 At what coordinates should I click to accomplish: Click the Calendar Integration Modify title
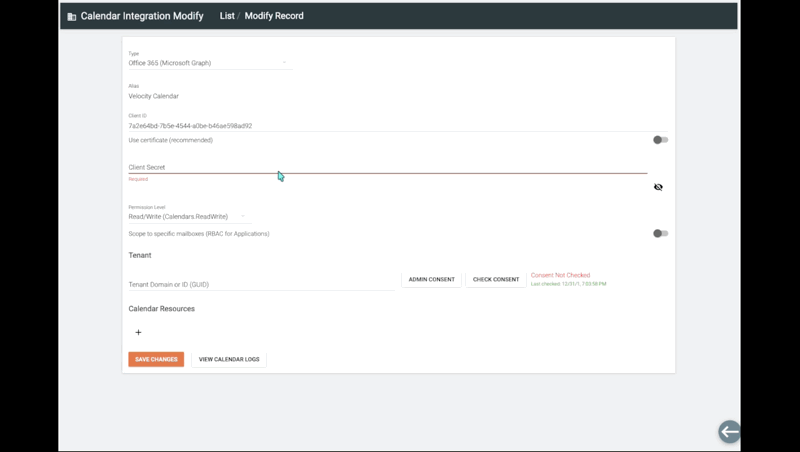(142, 16)
